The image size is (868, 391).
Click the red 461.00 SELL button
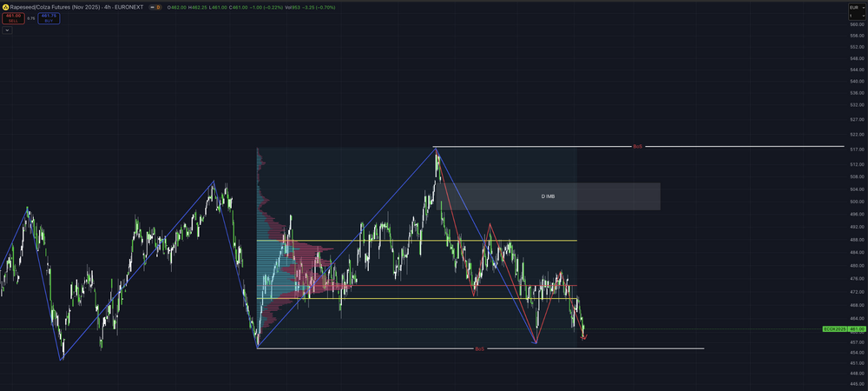13,18
